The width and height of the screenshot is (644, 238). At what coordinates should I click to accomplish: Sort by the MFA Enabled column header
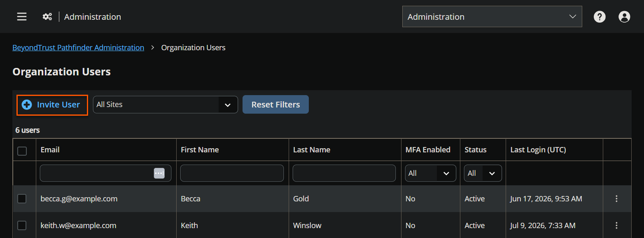coord(428,150)
